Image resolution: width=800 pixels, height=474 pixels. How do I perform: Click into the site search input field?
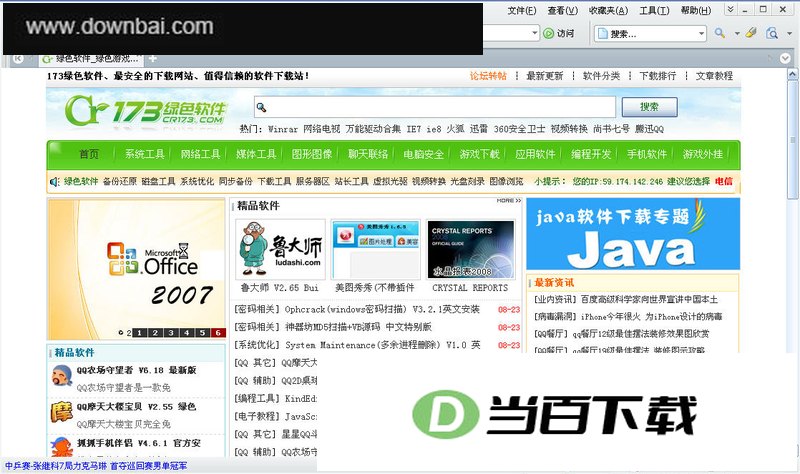[435, 107]
